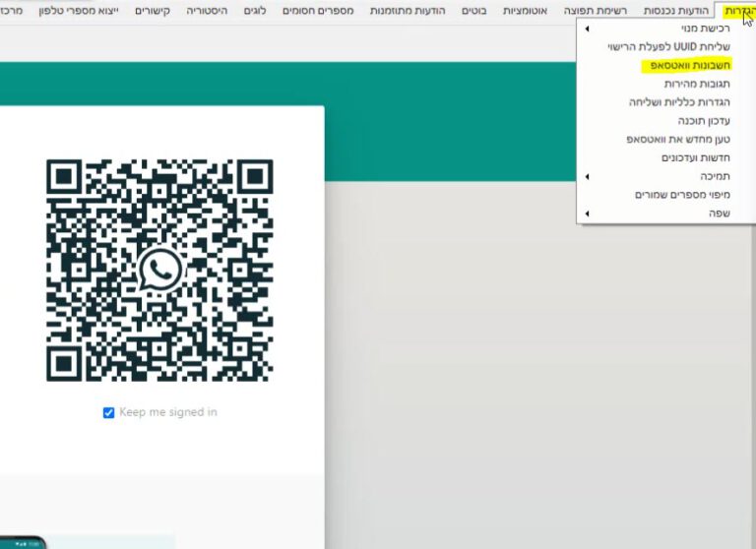Select מיפוי מספרים שמורים entry
Screen dimensions: 756x549
point(665,195)
